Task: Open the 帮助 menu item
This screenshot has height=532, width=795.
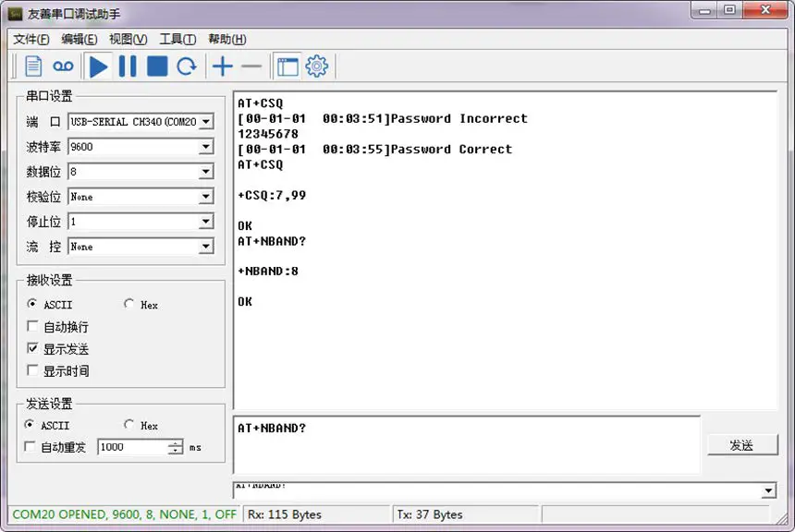Action: click(225, 39)
